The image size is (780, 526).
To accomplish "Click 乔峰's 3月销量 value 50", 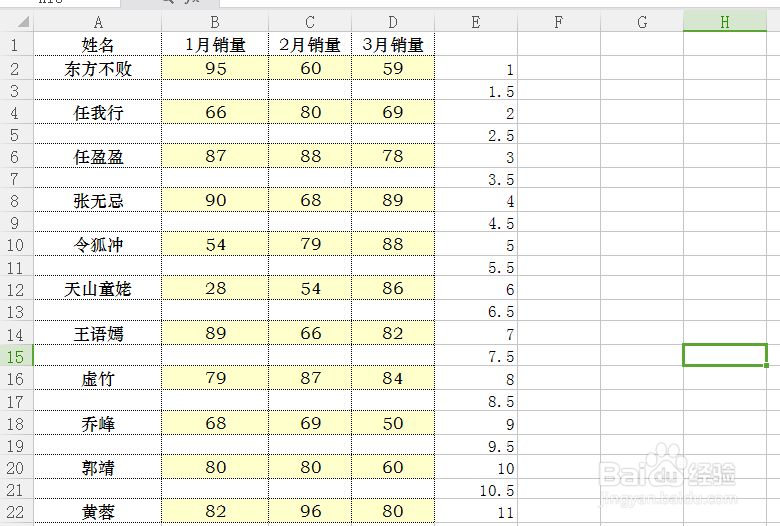I will coord(393,422).
